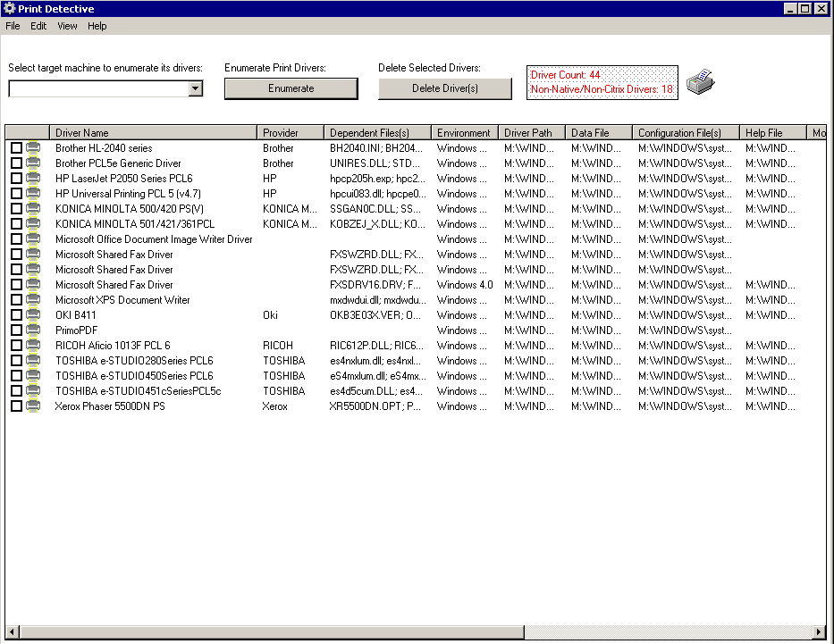
Task: Click the 'XR5500DN.OPT; P...' dependent files cell
Action: 375,406
